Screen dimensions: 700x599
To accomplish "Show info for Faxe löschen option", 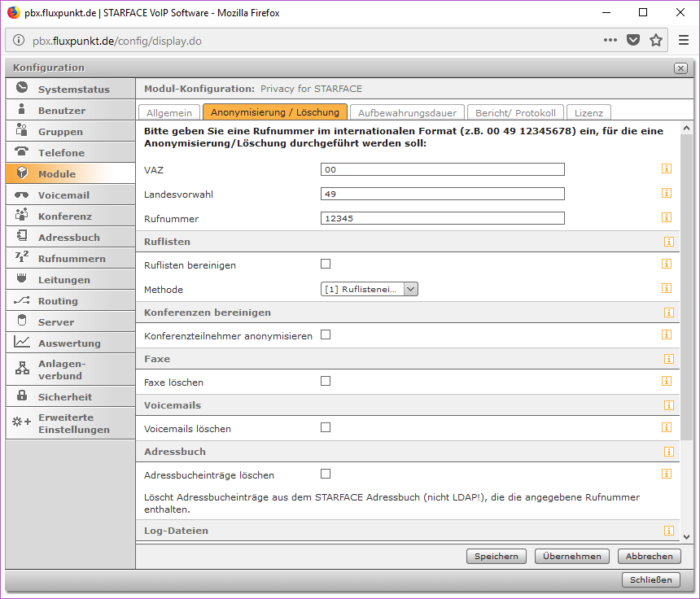I will tap(667, 381).
